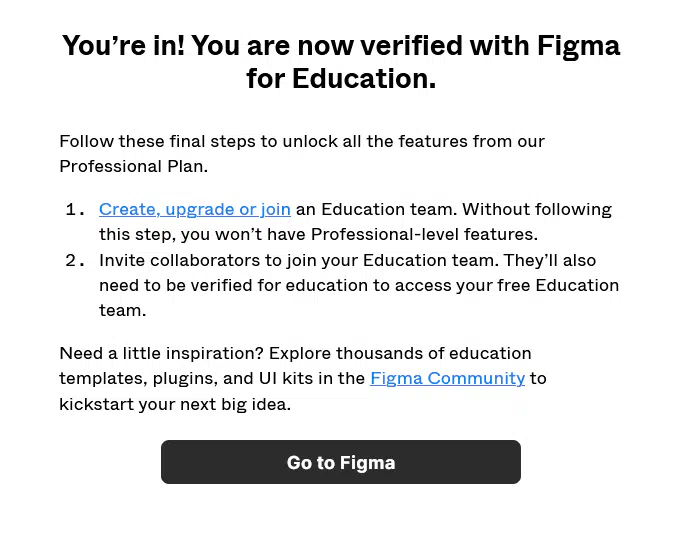
Task: Click the lone 'team.' word ending step two
Action: (122, 311)
